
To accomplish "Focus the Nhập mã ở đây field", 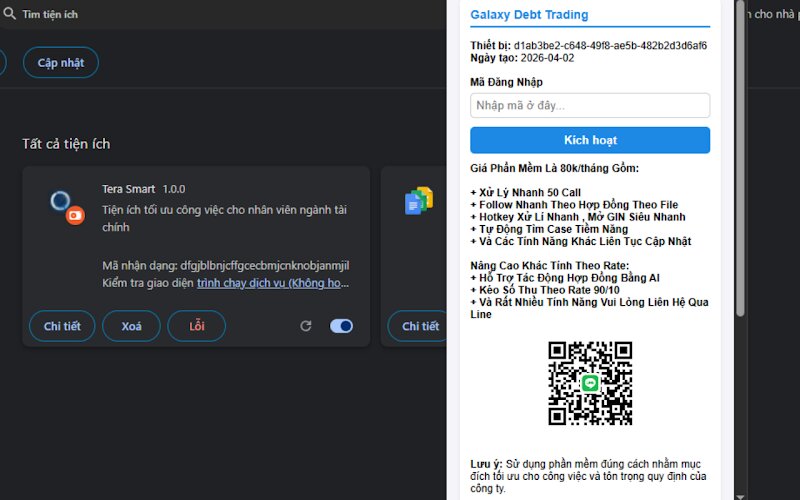I will tap(590, 106).
